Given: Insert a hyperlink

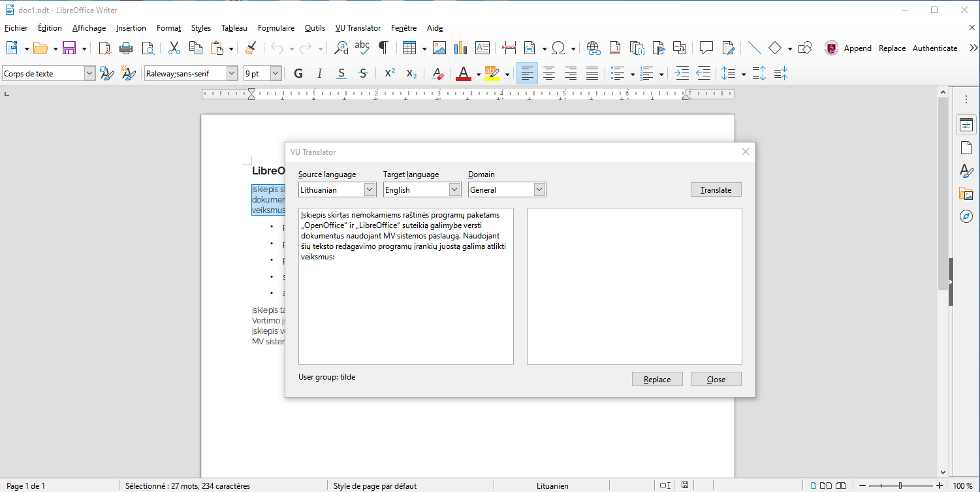Looking at the screenshot, I should [x=593, y=48].
